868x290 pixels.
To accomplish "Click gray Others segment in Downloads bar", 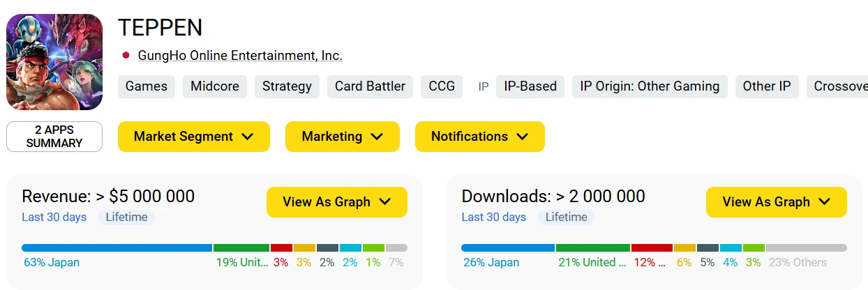I will click(x=806, y=247).
